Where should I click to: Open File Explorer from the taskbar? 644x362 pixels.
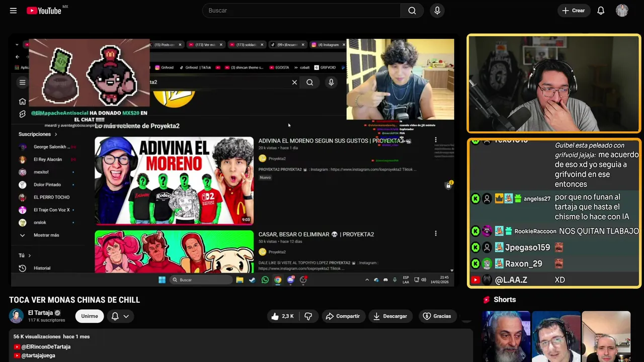click(x=240, y=280)
